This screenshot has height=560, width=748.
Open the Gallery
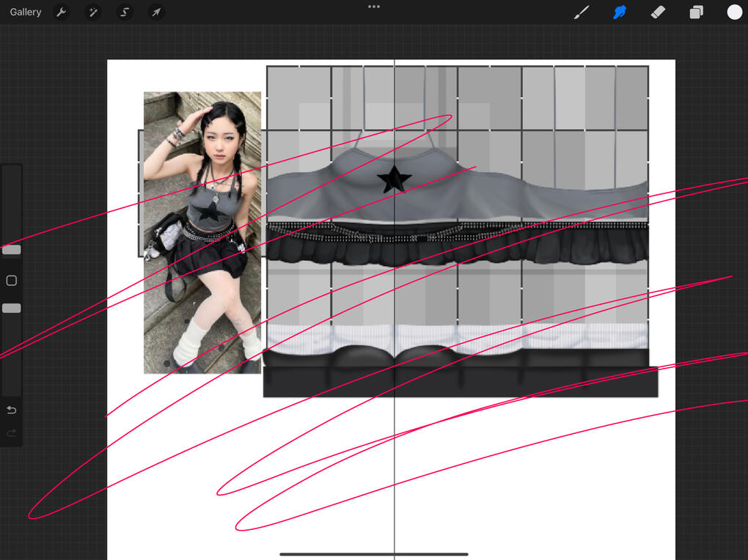[x=26, y=12]
